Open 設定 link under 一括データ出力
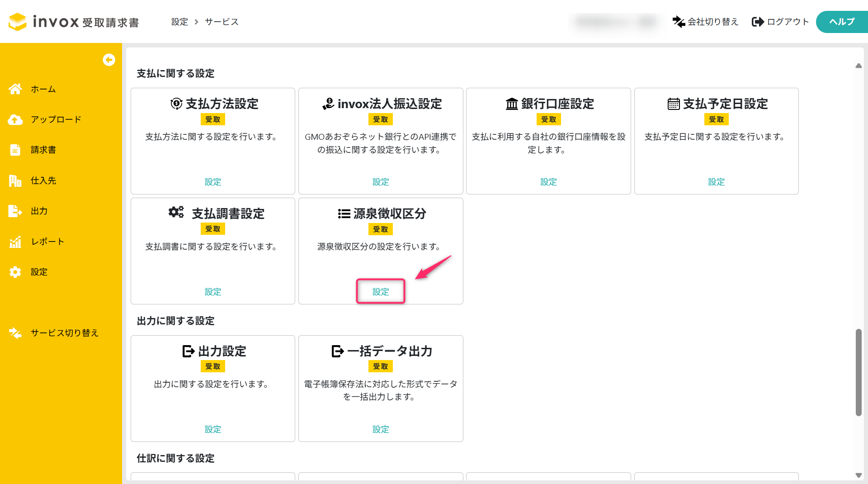 pos(381,429)
